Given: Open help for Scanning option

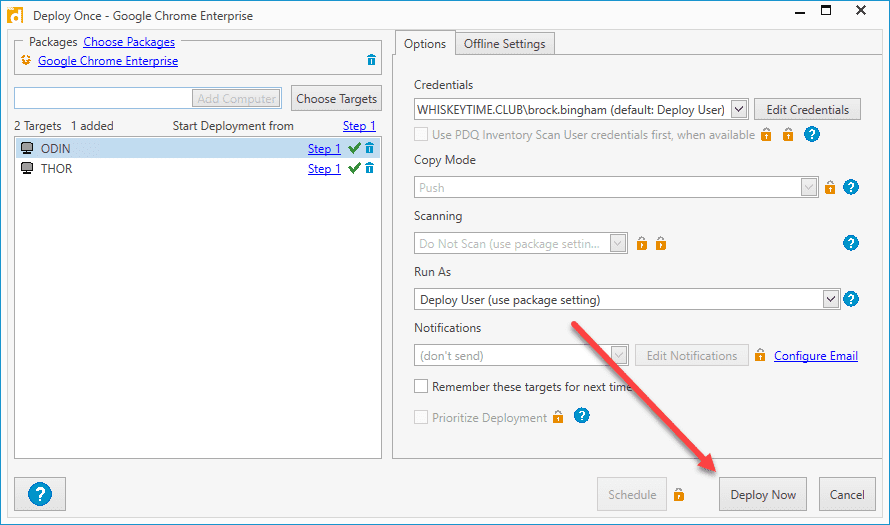Looking at the screenshot, I should [850, 243].
